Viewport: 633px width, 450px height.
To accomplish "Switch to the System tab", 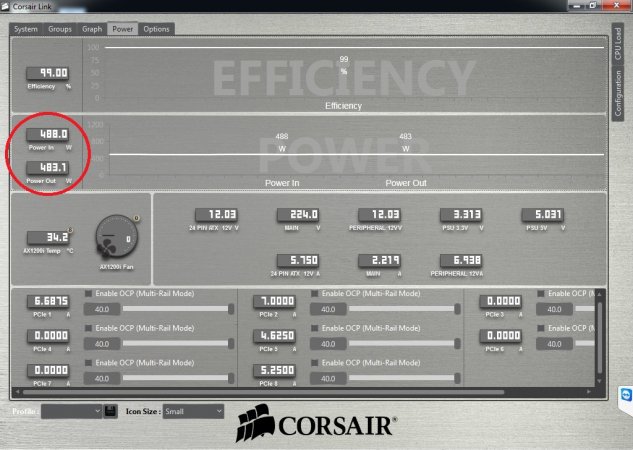I will (x=26, y=29).
